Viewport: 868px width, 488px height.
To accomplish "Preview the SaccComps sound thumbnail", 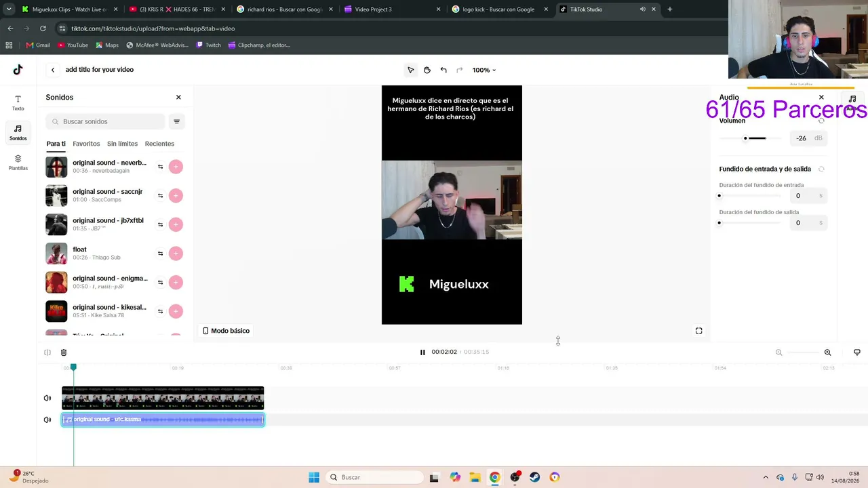I will click(56, 195).
